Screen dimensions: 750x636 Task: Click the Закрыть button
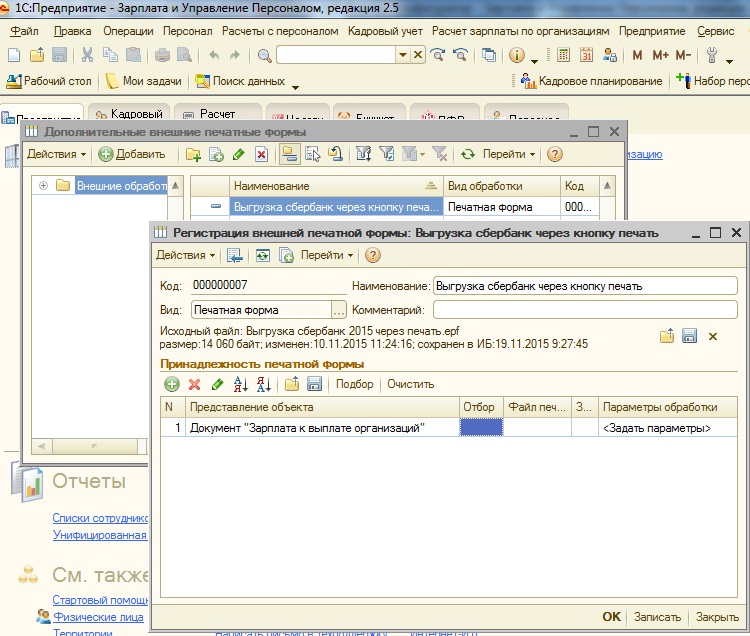717,617
